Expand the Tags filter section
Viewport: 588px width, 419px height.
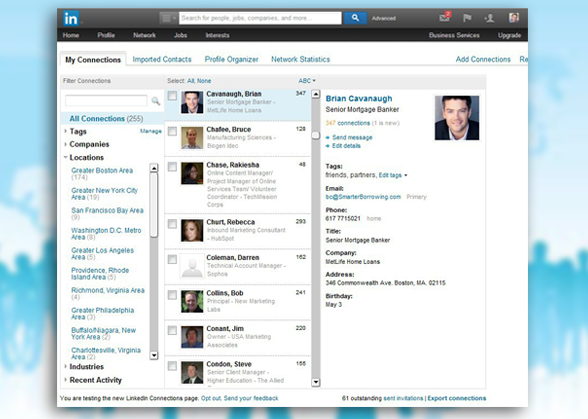tap(75, 132)
